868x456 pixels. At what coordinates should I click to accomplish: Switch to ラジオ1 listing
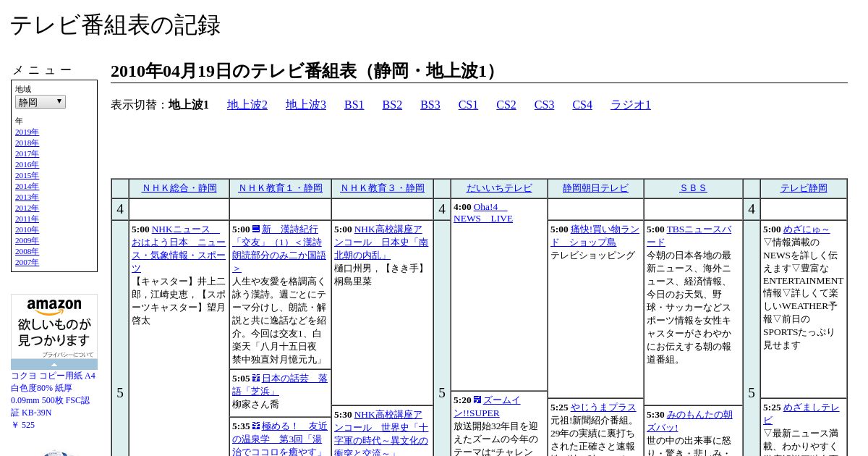pos(631,105)
